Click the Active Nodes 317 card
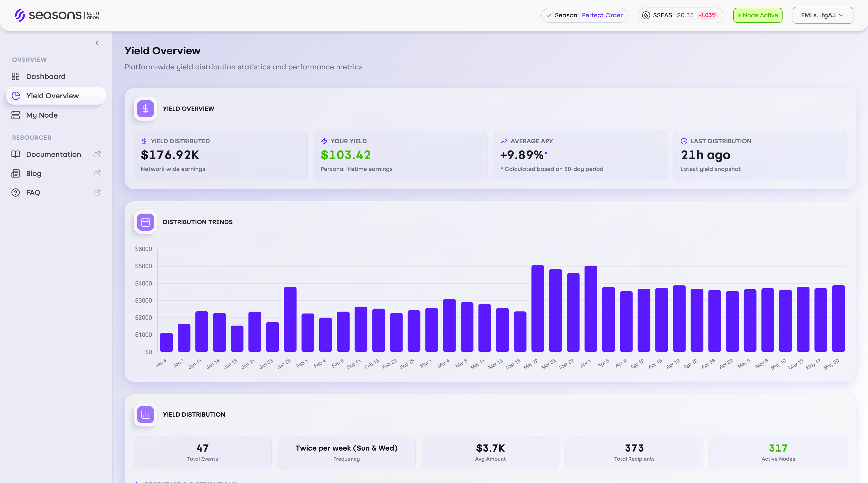868x483 pixels. tap(778, 453)
